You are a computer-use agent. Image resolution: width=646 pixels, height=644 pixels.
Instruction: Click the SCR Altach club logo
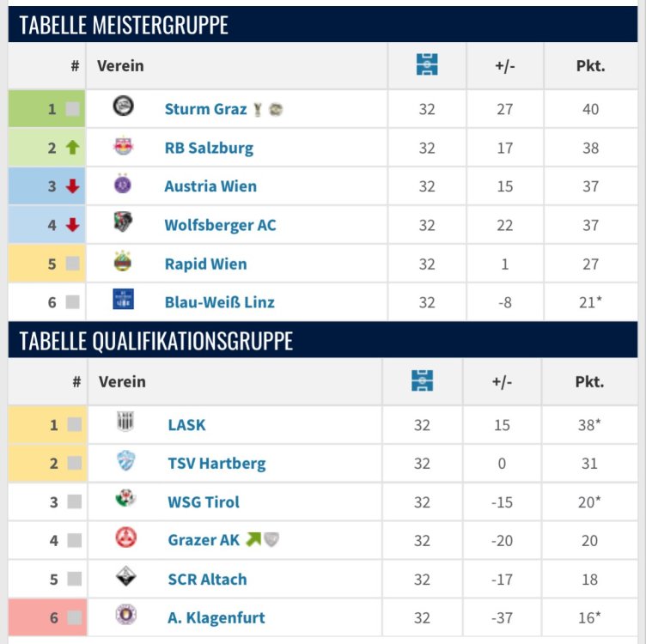click(x=126, y=578)
